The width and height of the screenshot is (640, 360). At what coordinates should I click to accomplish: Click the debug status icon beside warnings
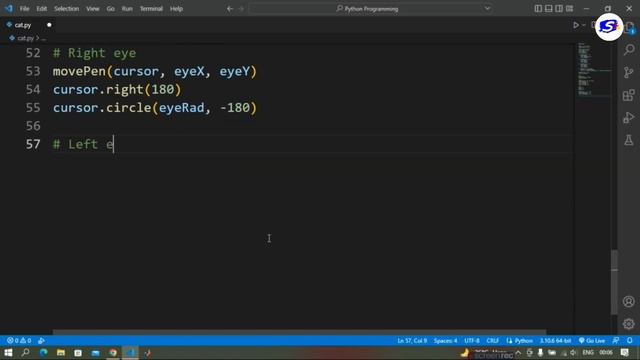click(x=41, y=340)
